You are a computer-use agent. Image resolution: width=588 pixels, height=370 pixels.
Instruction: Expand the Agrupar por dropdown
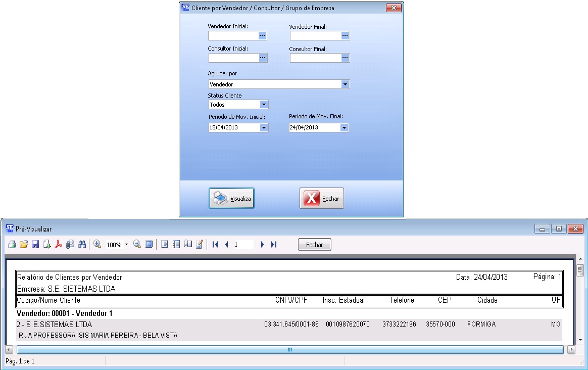click(x=345, y=84)
